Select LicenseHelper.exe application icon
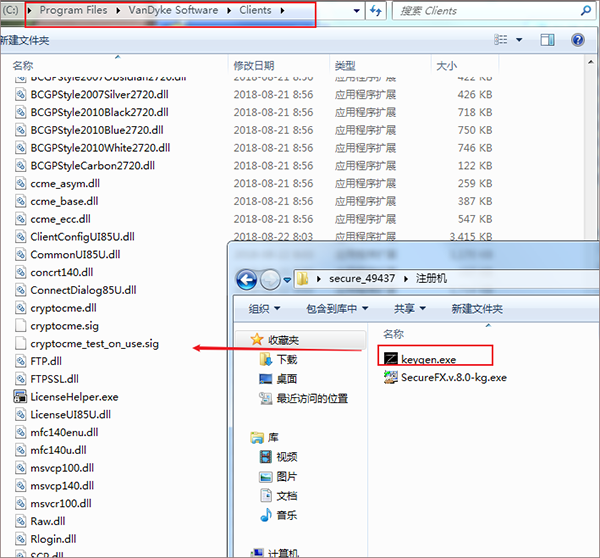This screenshot has height=558, width=600. (x=20, y=396)
